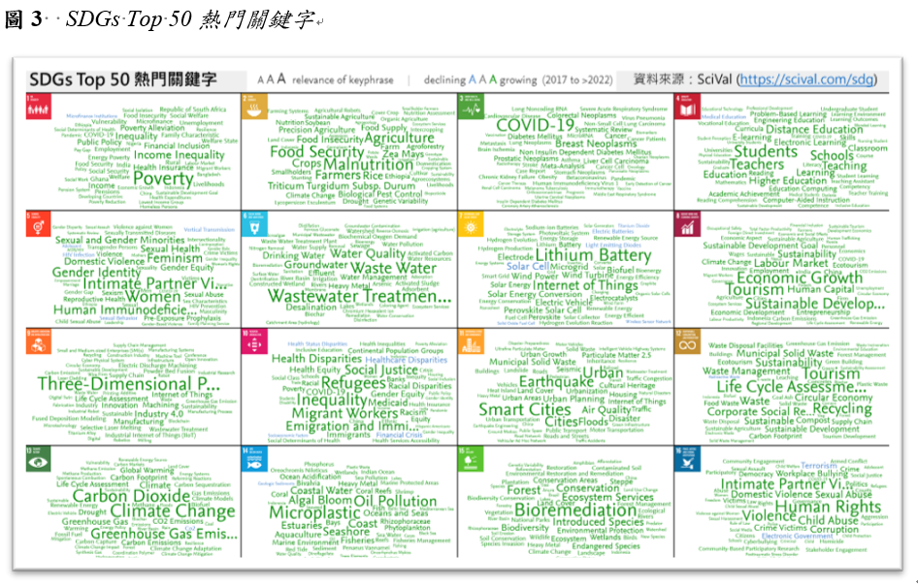
Task: Click the gold SDG 12 infinity loop icon
Action: [687, 342]
